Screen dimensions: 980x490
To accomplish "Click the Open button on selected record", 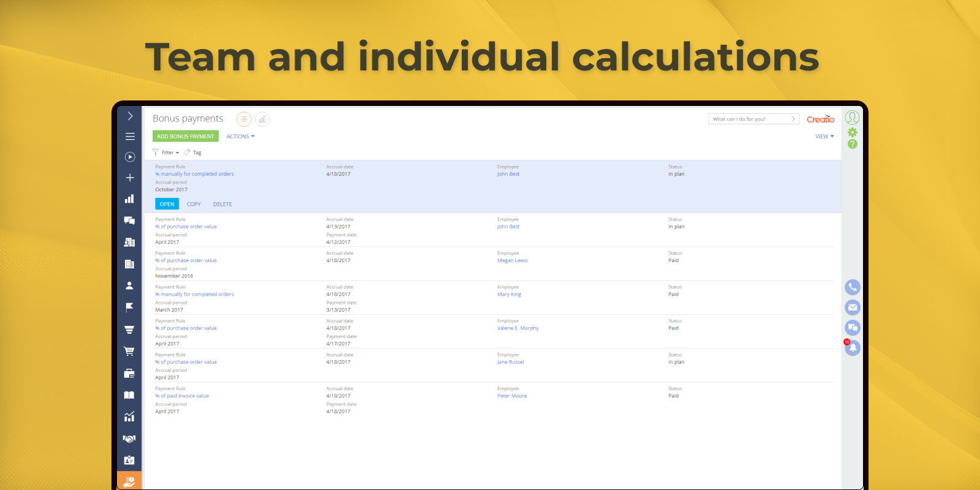I will pos(167,204).
